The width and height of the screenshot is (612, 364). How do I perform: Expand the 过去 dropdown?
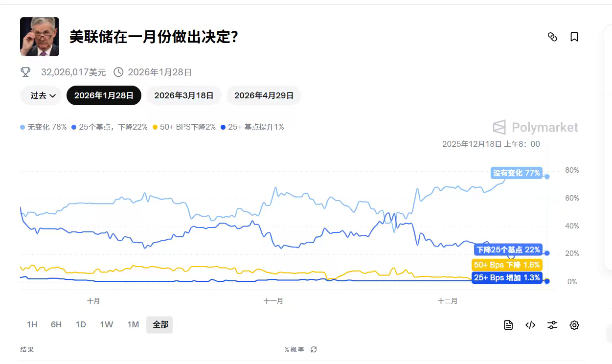pyautogui.click(x=43, y=95)
